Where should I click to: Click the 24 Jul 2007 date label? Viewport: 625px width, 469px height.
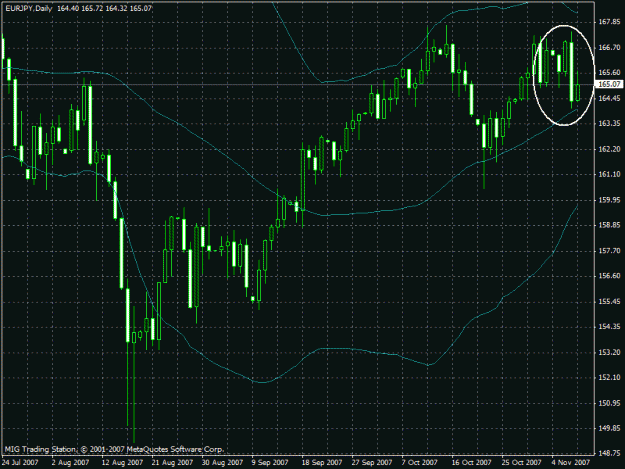click(x=20, y=462)
